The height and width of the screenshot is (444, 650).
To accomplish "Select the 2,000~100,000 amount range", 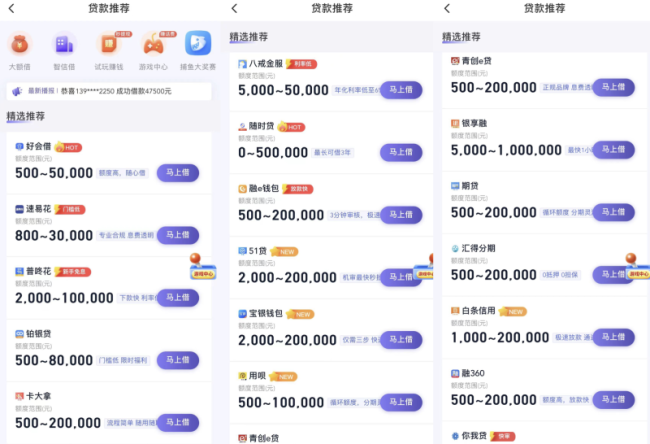I will click(64, 298).
